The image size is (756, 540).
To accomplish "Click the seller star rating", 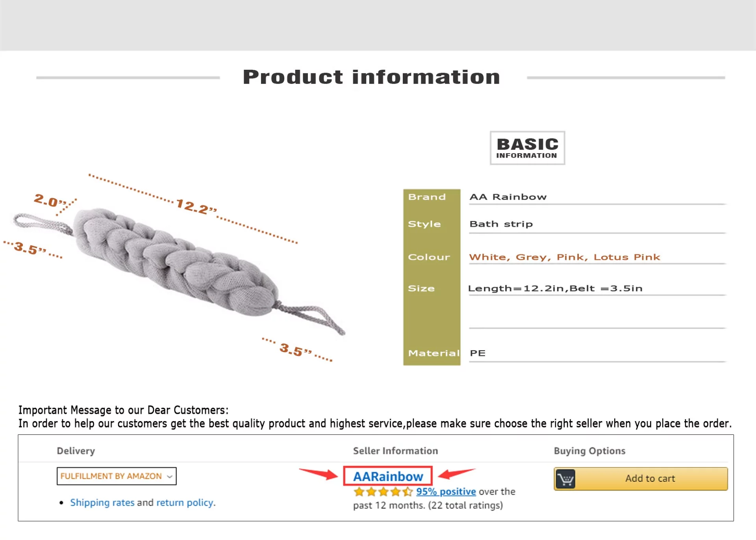I will [x=383, y=492].
